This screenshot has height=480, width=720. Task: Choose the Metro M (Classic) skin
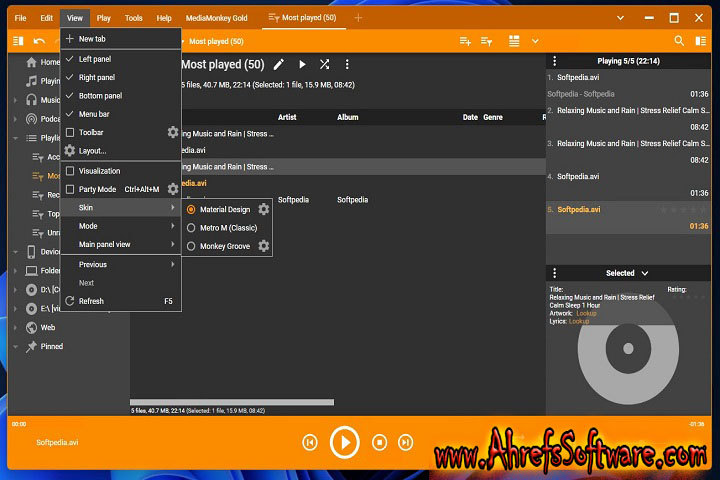192,228
